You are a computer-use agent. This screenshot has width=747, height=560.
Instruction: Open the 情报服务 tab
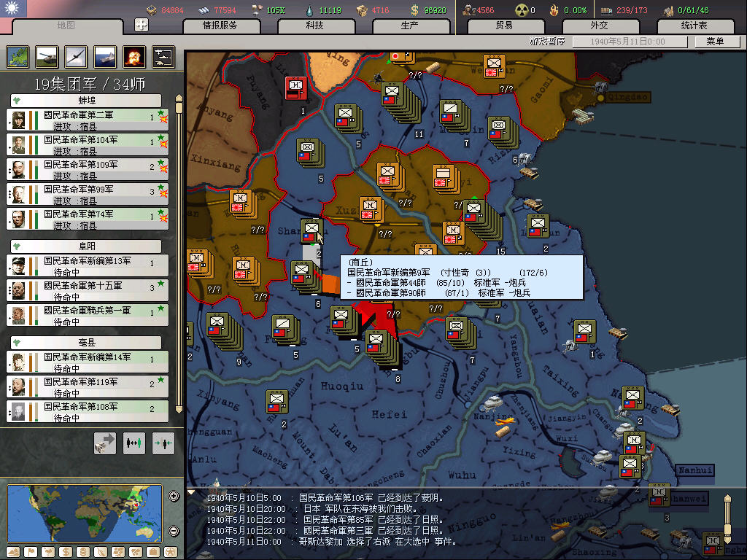click(220, 26)
